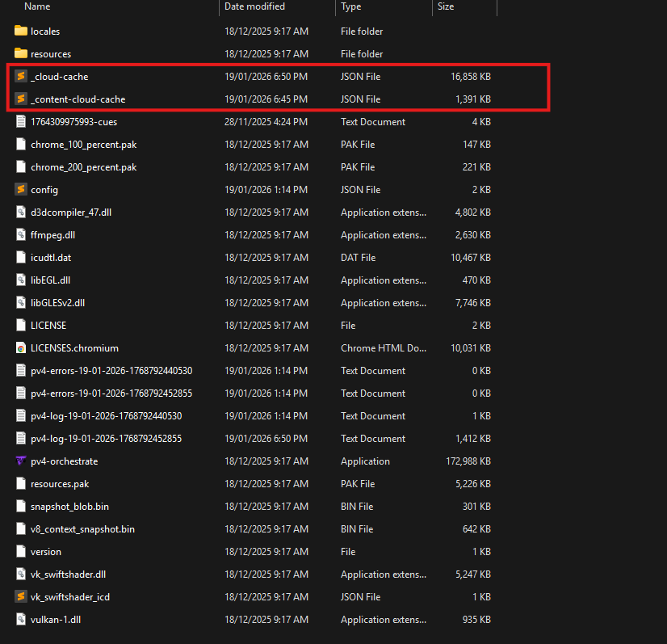Click the icudtl.dat file icon
The width and height of the screenshot is (667, 644).
(21, 257)
